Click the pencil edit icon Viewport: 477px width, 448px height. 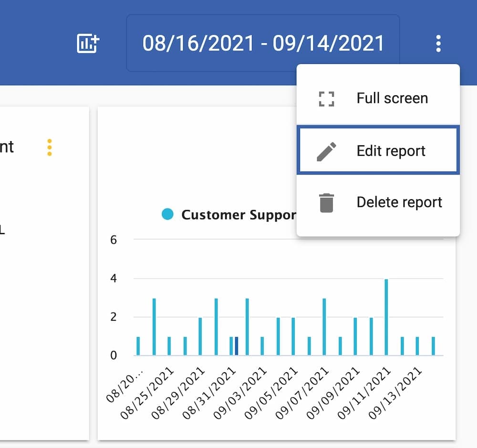pos(326,151)
